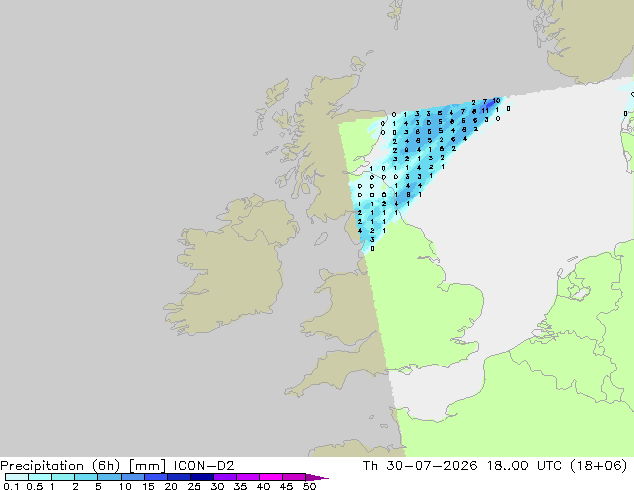This screenshot has height=490, width=634.
Task: Click the 'Precipitation' title word
Action: pos(42,466)
